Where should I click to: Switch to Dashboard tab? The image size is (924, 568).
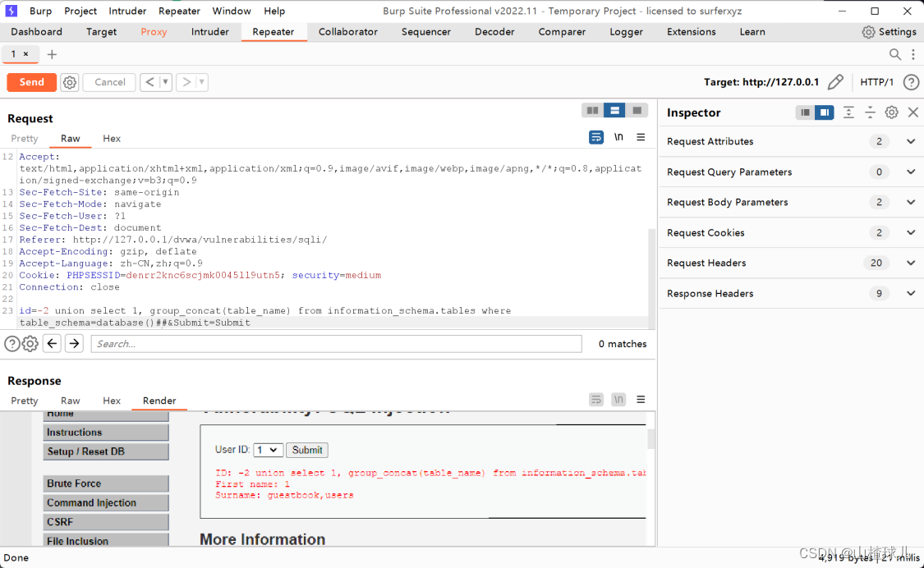point(36,32)
